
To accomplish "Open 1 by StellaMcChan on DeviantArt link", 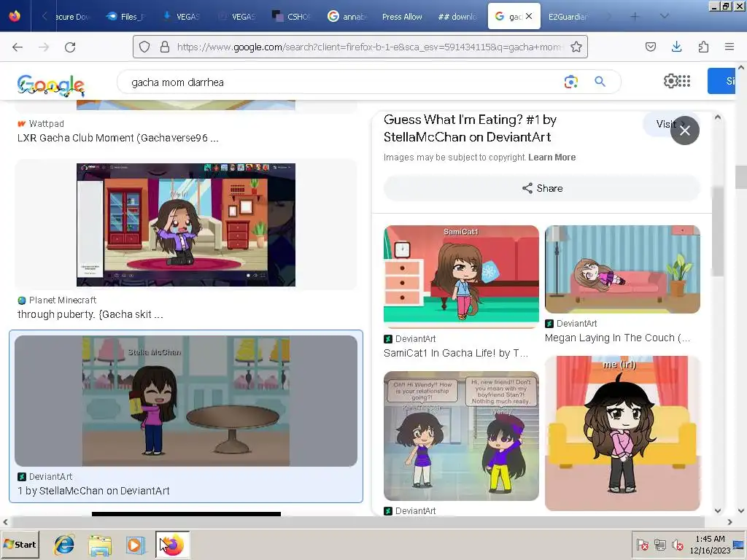I will [93, 491].
